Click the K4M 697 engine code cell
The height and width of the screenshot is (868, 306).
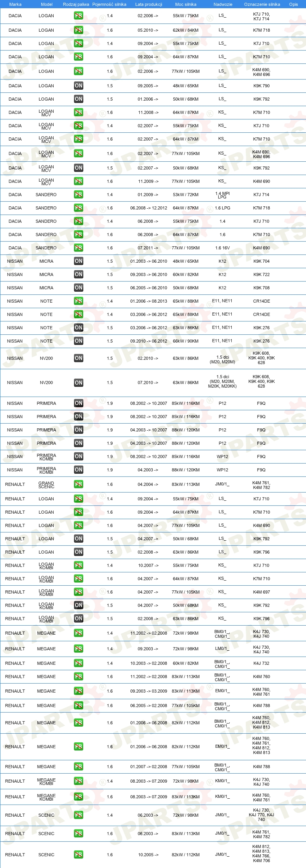(261, 592)
